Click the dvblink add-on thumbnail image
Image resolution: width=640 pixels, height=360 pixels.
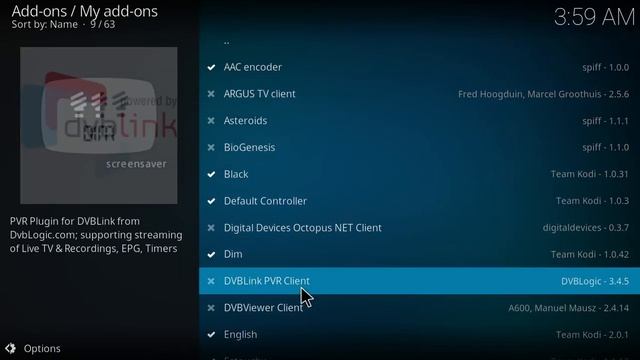99,125
